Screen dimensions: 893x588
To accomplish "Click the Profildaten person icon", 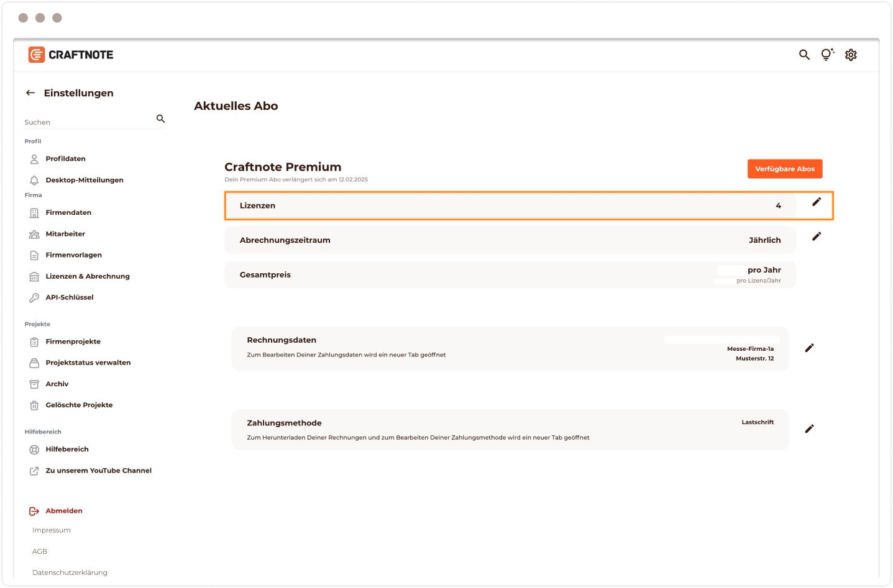I will coord(34,159).
